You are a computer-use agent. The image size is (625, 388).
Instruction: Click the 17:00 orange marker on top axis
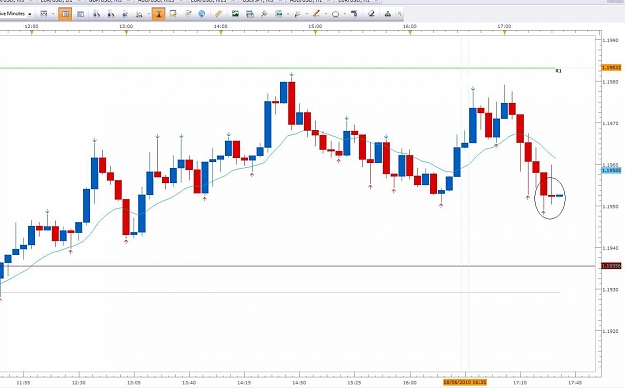(504, 33)
